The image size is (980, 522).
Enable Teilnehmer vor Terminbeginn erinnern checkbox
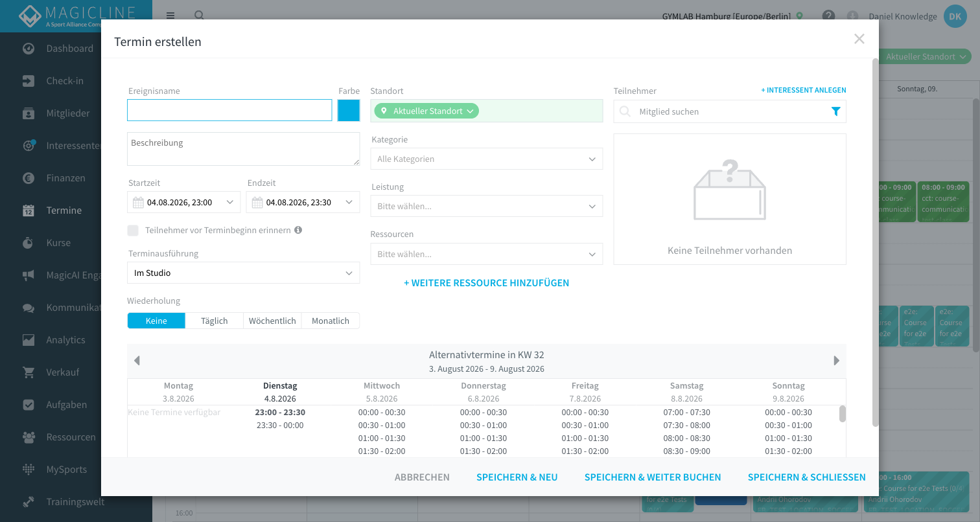(x=133, y=230)
